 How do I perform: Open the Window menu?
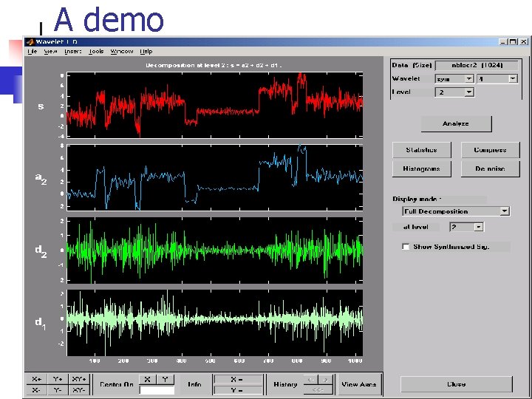121,51
